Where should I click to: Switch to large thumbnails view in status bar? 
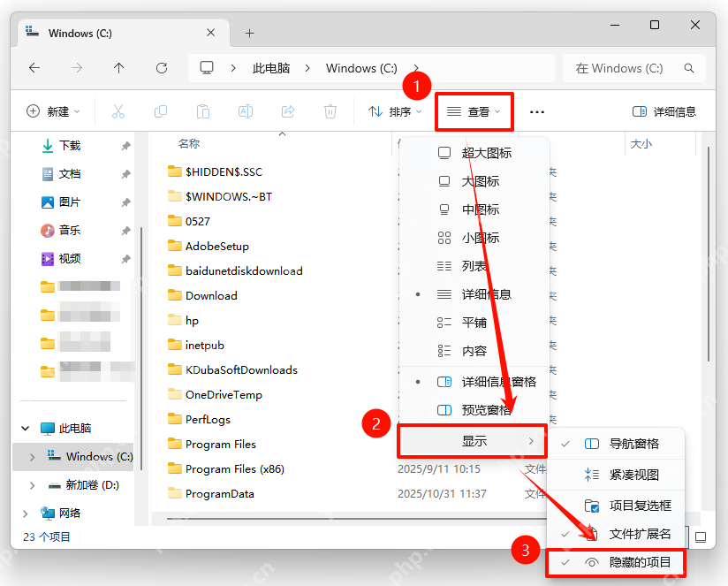coord(700,537)
